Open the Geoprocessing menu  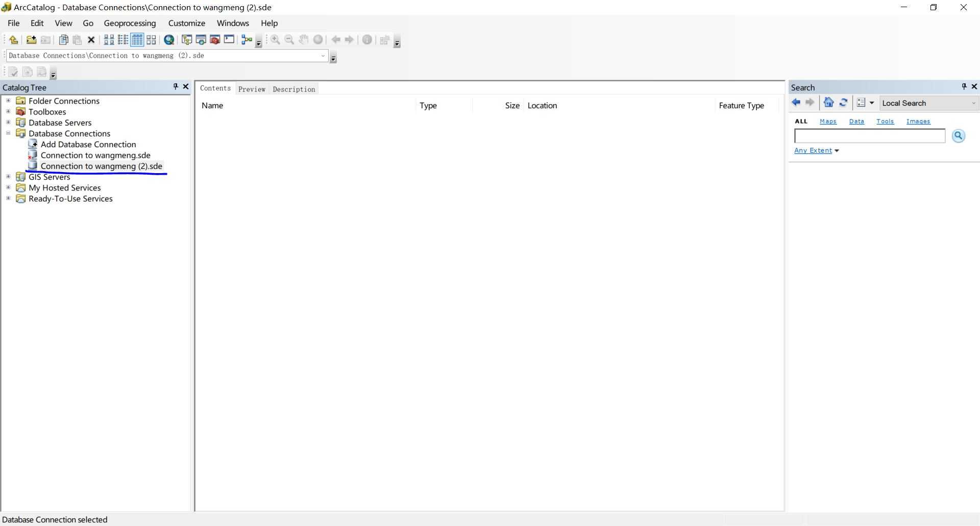(x=130, y=23)
